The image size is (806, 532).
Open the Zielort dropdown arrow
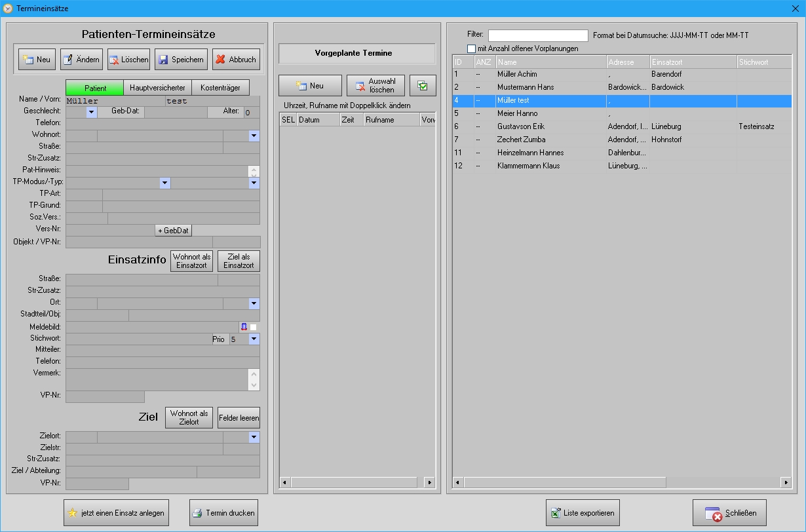(254, 437)
